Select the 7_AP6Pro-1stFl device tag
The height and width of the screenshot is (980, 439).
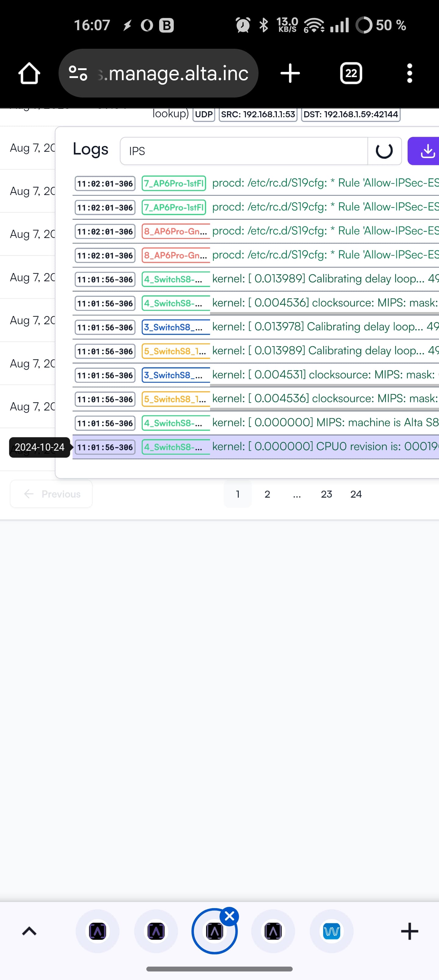[174, 183]
